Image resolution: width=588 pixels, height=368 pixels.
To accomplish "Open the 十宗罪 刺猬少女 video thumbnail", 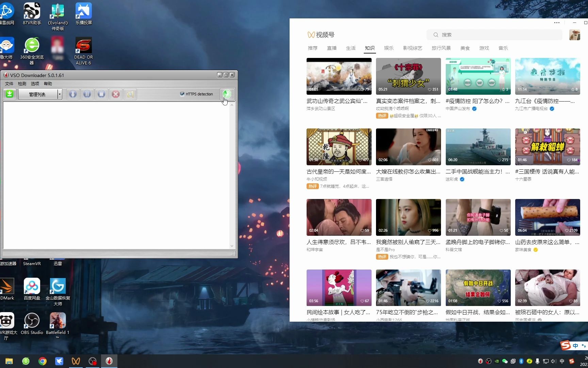I will pyautogui.click(x=408, y=76).
